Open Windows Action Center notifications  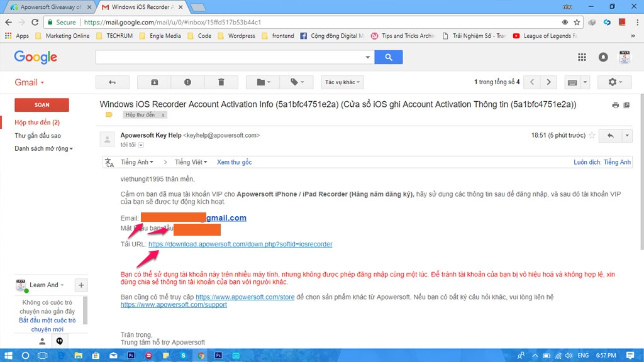point(630,356)
